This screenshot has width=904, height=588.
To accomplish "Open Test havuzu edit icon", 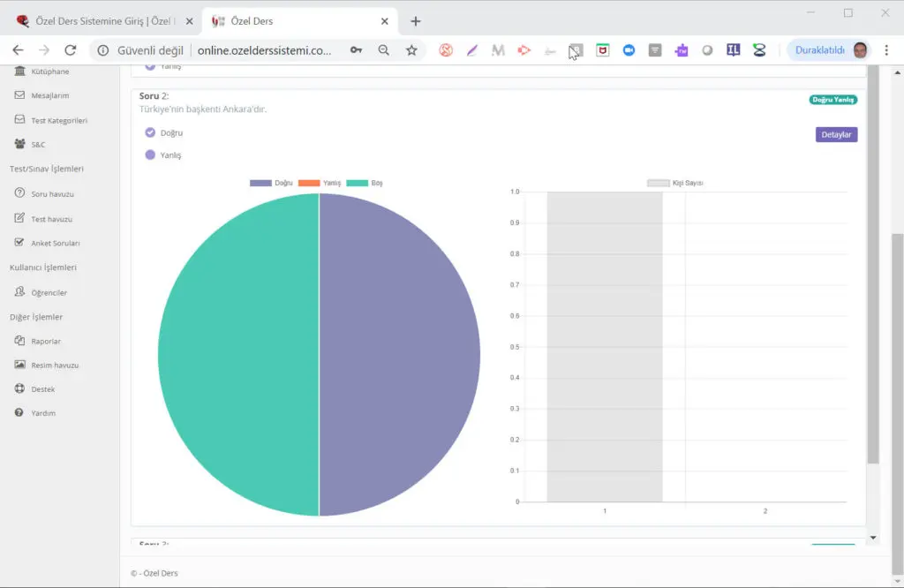I will click(x=20, y=218).
